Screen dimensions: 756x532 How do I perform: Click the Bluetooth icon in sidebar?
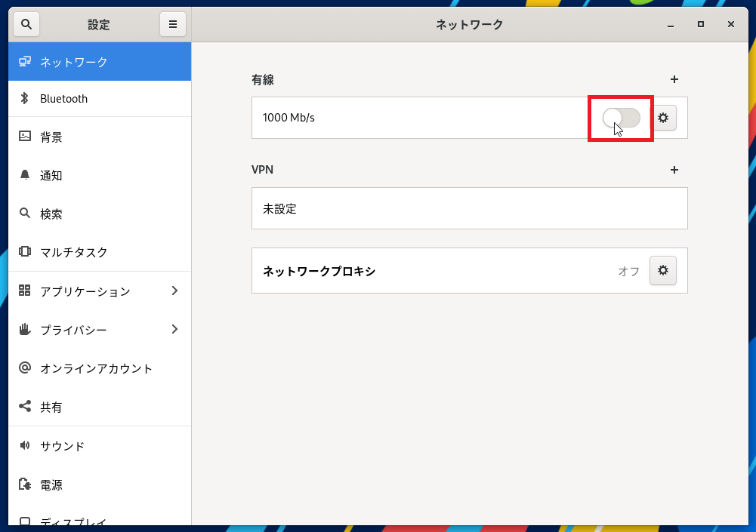tap(25, 98)
